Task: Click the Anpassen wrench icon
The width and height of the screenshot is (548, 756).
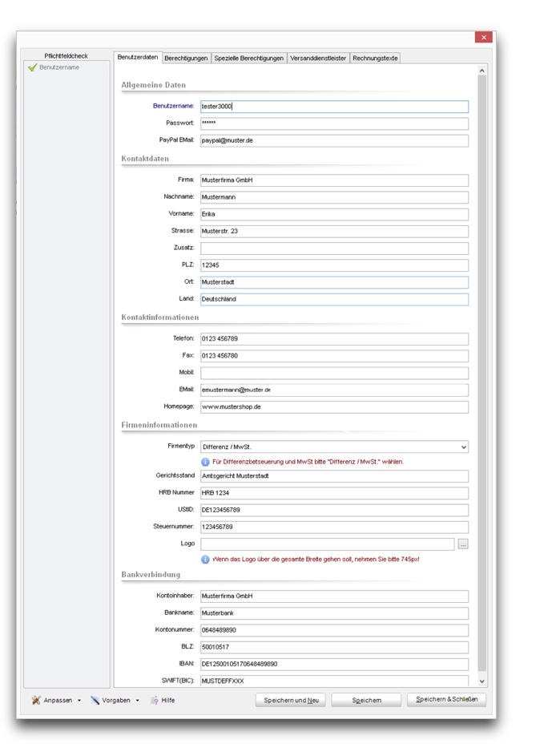Action: [36, 700]
